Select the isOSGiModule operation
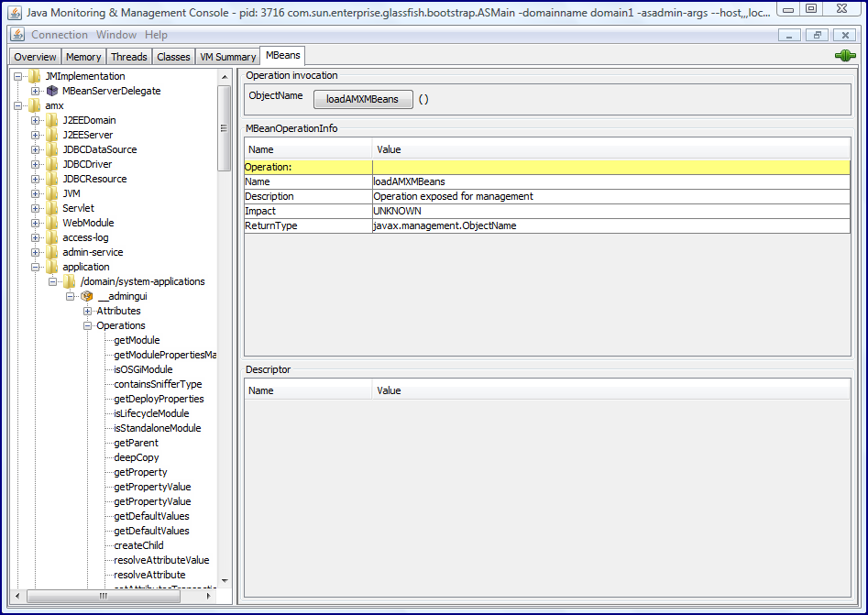Viewport: 868px width, 615px height. pyautogui.click(x=143, y=369)
